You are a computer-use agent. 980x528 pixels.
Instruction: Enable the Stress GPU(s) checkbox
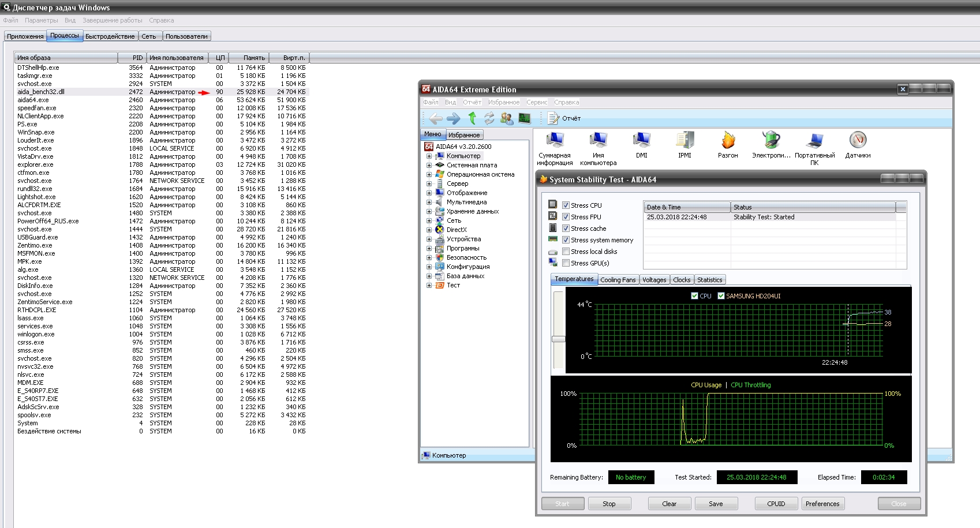[x=566, y=263]
